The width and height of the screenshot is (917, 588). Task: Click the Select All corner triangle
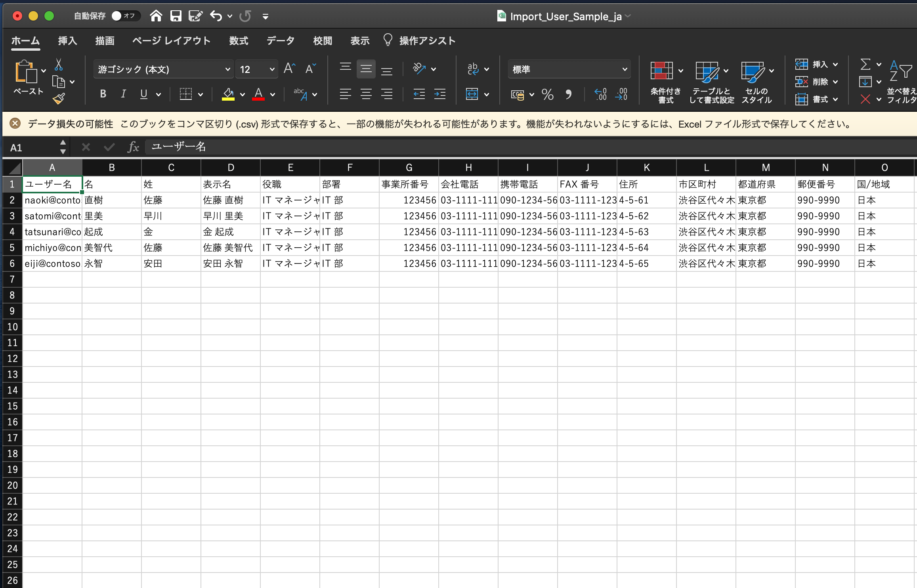[13, 168]
